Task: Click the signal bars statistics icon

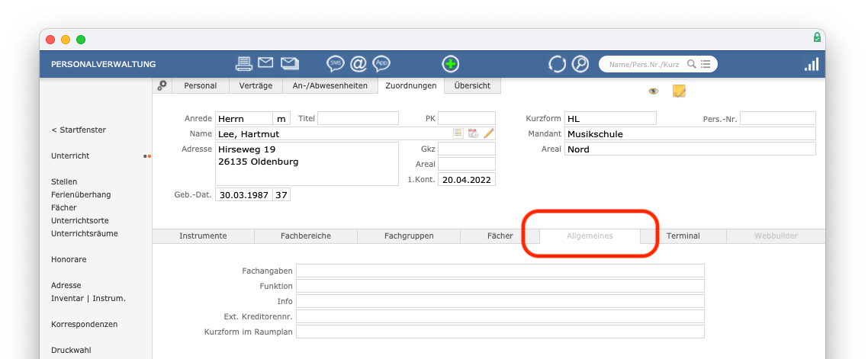Action: [x=811, y=64]
